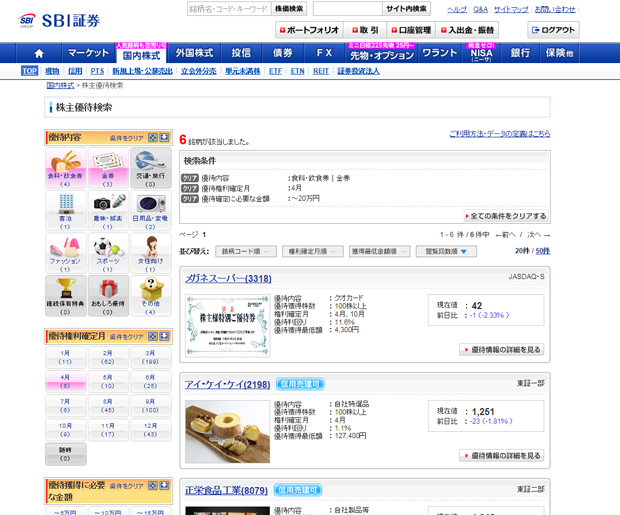Open the 債券 tab
620x515 pixels.
pos(283,53)
